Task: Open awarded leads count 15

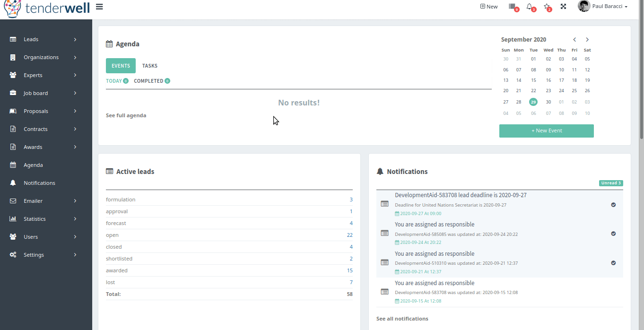Action: [x=350, y=270]
